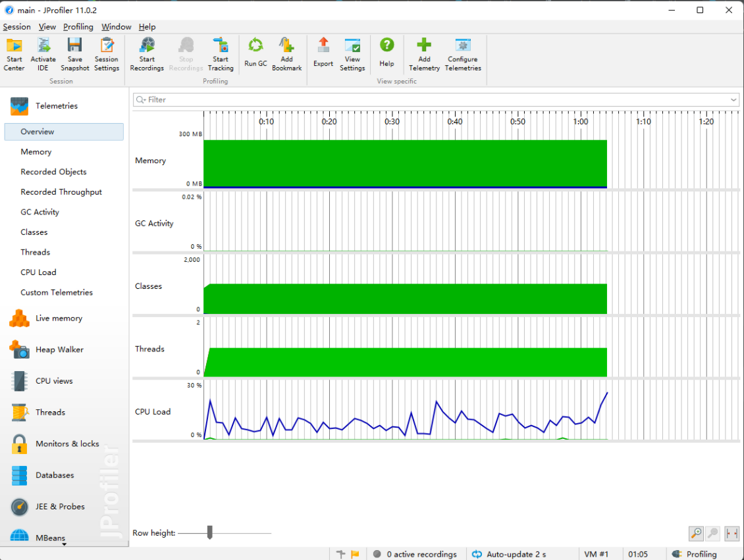Image resolution: width=744 pixels, height=560 pixels.
Task: Run garbage collection with Run GC
Action: coord(255,53)
